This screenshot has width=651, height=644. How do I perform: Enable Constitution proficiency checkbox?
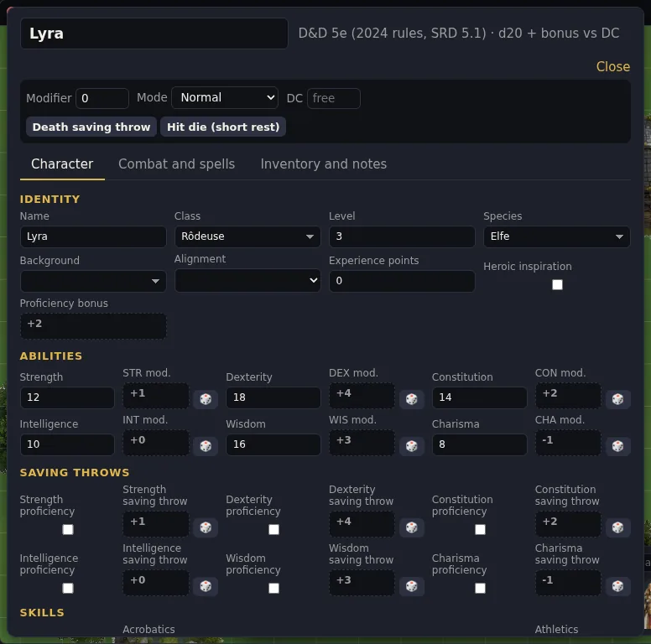coord(480,529)
